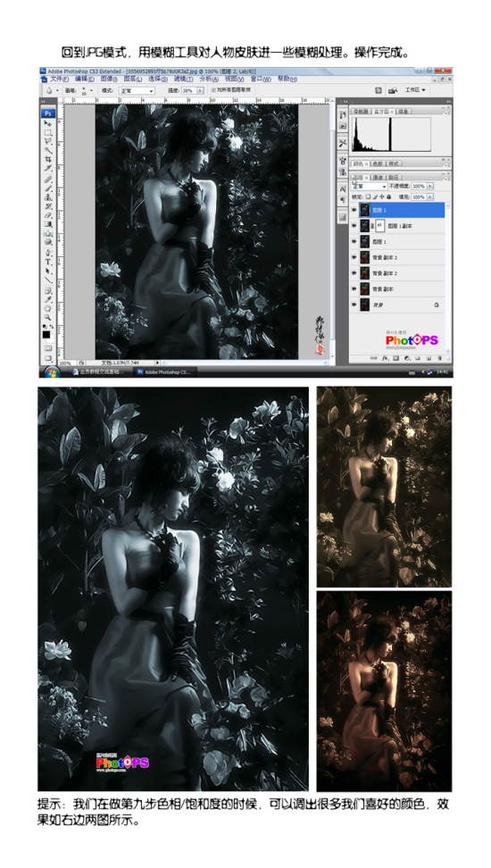This screenshot has width=491, height=868.
Task: Click the new adjustment layer icon
Action: pyautogui.click(x=407, y=358)
